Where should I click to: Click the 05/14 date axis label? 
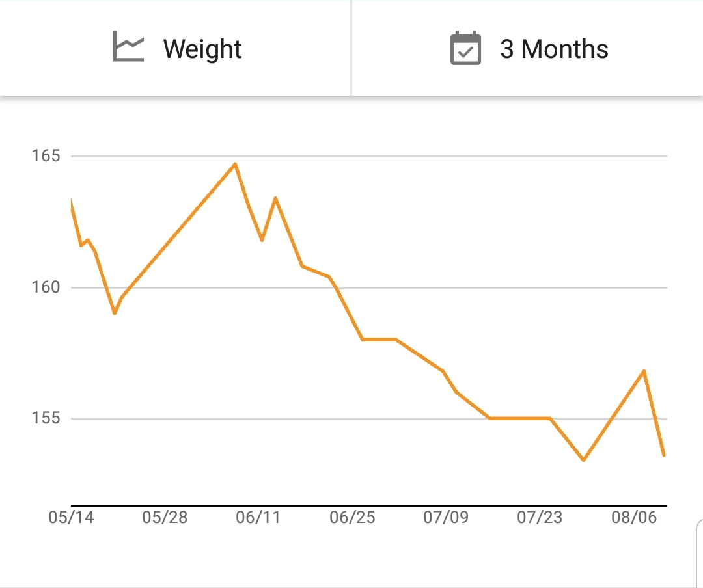[x=72, y=517]
